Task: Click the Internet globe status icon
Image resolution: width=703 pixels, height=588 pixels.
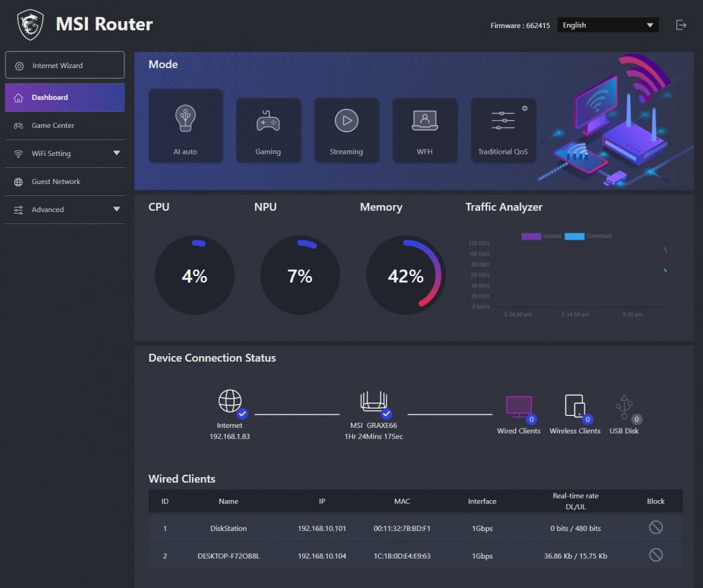Action: click(x=230, y=400)
